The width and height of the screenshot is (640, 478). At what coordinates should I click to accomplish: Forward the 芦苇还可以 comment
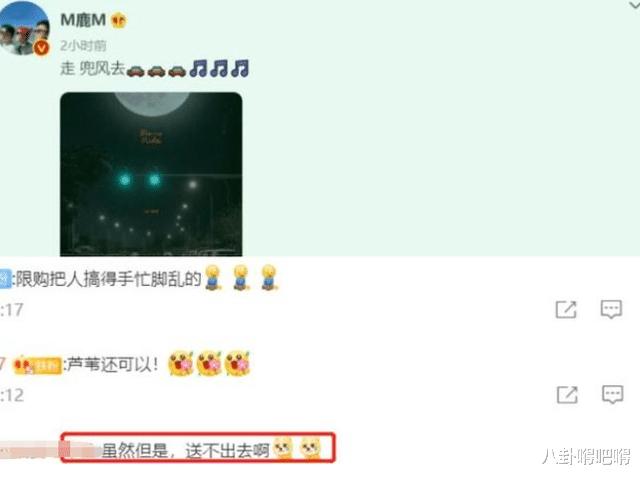[567, 395]
